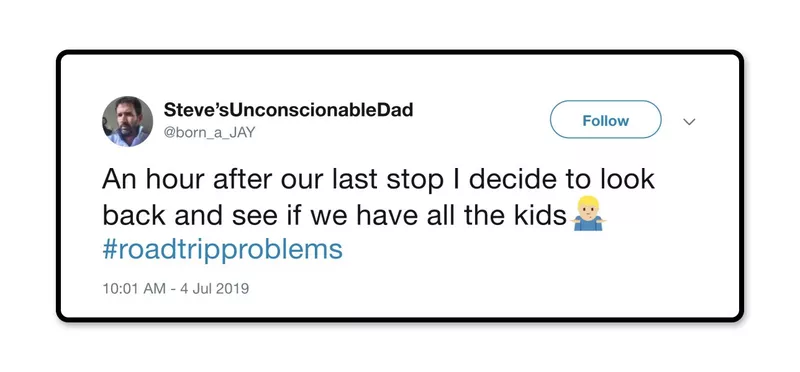Select the tweet line starting 'An hour after'
Image resolution: width=800 pixels, height=372 pixels.
379,180
